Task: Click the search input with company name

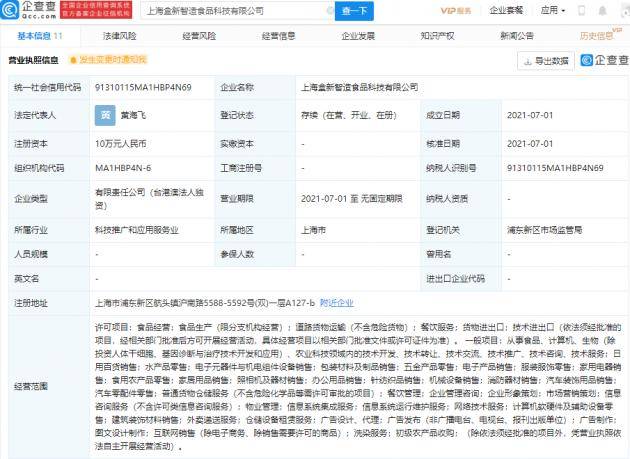Action: [235, 11]
